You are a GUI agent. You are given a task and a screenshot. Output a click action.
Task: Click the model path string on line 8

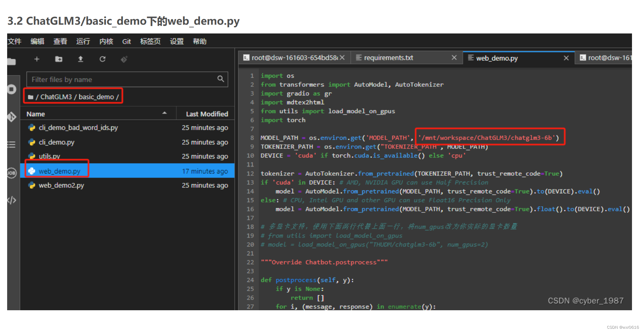pos(487,138)
